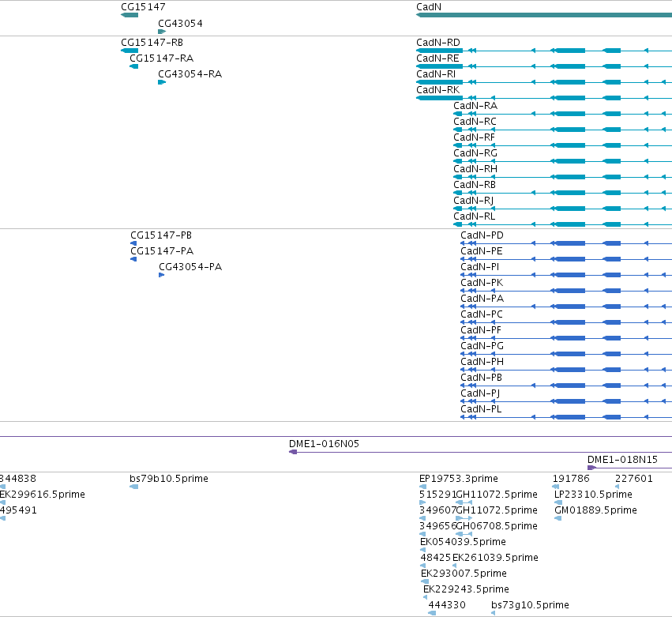Click the 227601 feature label
672x617 pixels.
click(634, 479)
